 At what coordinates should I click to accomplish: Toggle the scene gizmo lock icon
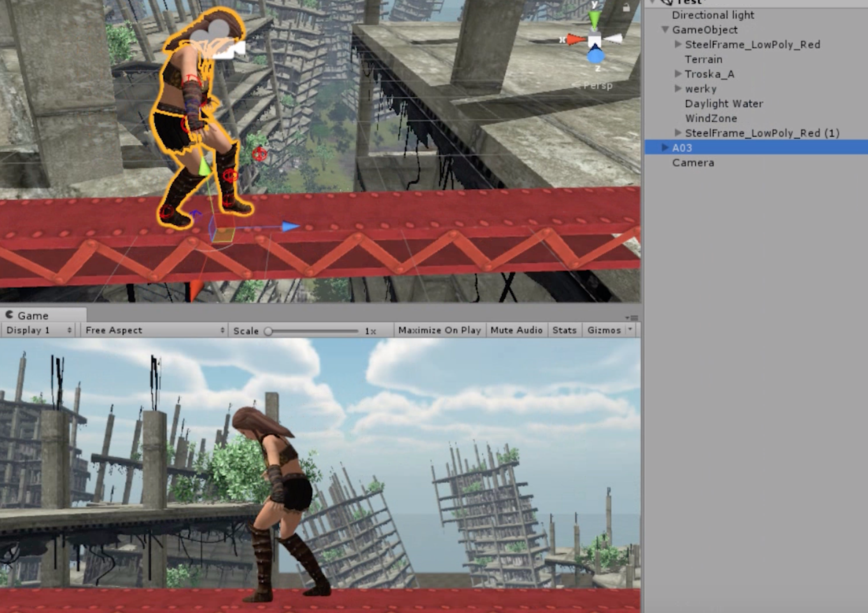tap(626, 7)
